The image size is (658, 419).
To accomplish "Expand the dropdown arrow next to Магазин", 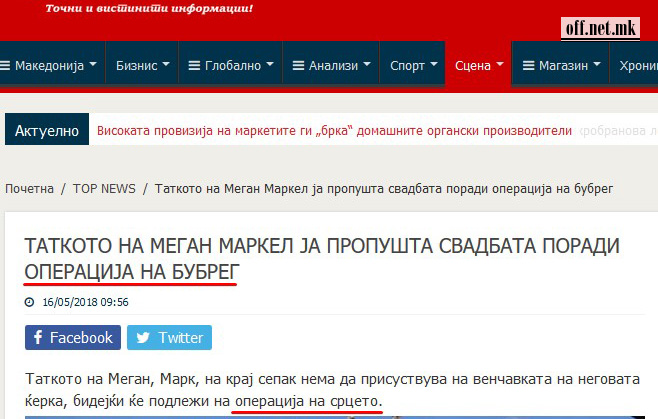I will tap(597, 64).
